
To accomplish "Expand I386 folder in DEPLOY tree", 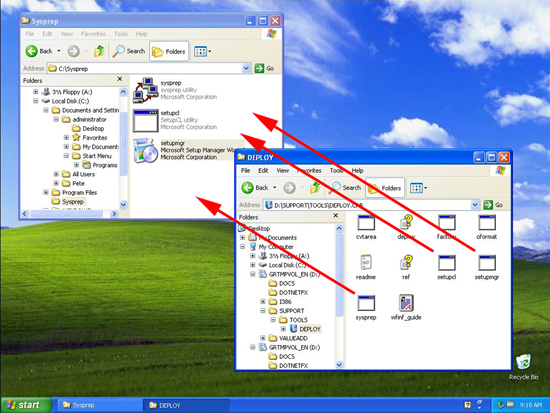I will pyautogui.click(x=263, y=301).
